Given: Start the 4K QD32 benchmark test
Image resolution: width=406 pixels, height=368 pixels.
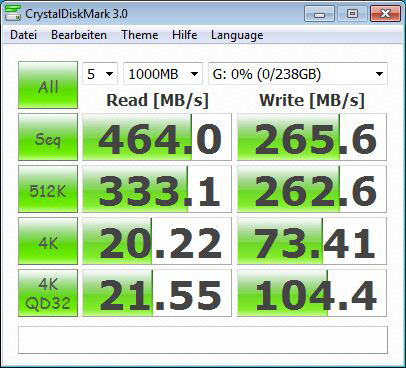Looking at the screenshot, I should click(48, 293).
